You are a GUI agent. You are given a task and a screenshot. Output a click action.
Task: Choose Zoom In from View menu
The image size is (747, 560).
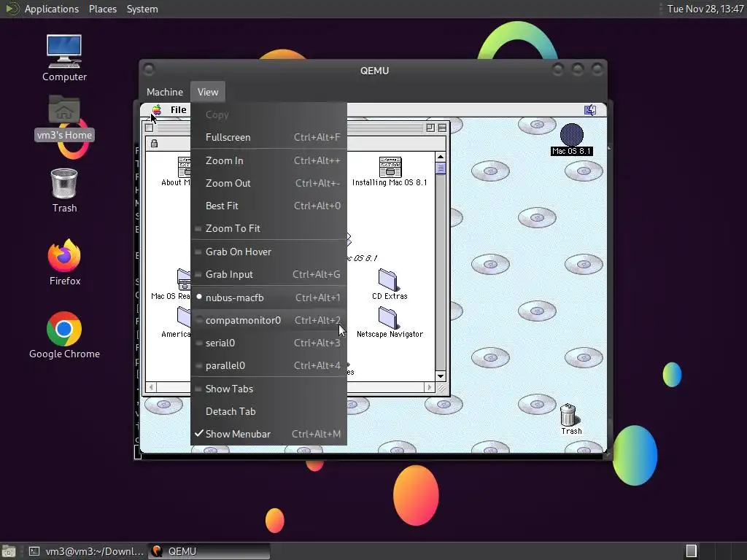(268, 160)
